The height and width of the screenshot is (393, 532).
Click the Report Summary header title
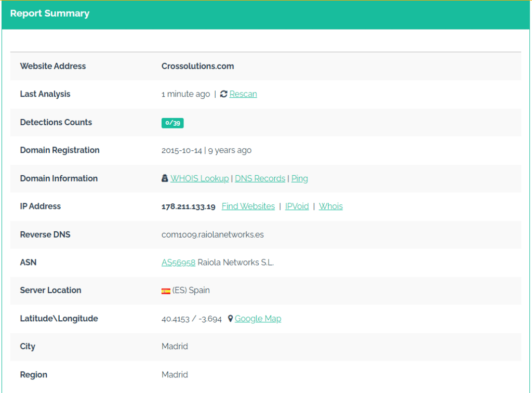(x=50, y=14)
